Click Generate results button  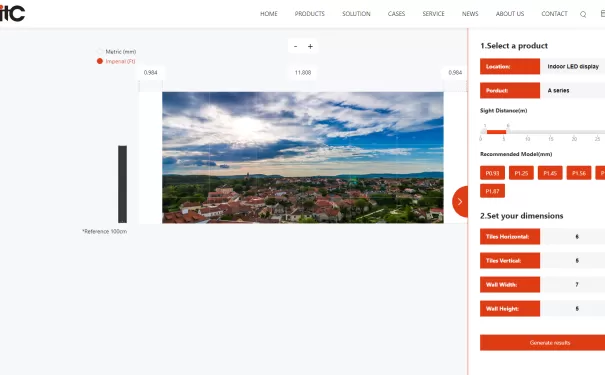[542, 343]
